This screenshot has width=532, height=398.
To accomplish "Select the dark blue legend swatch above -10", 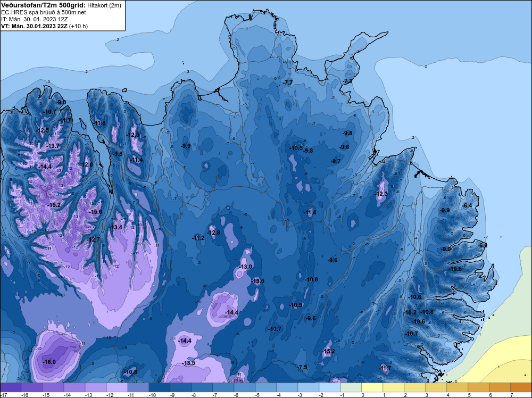I will (x=160, y=387).
